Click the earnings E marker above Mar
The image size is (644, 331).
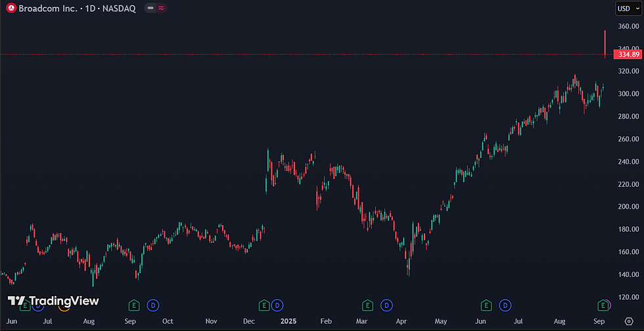click(367, 305)
